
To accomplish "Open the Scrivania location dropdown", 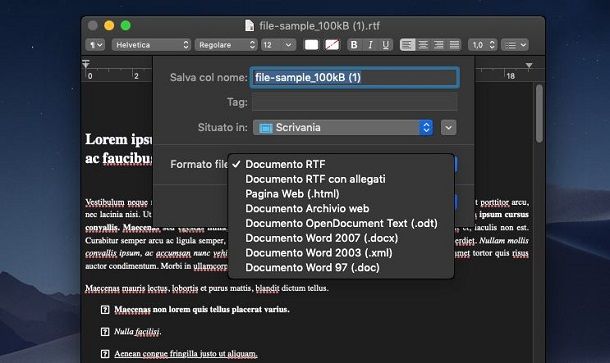I will click(x=343, y=128).
